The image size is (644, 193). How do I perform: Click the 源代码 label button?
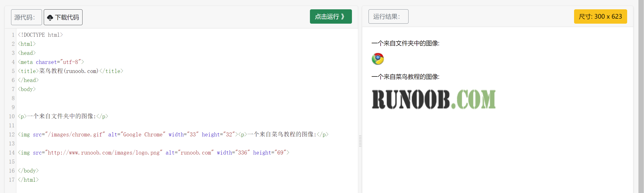(26, 17)
